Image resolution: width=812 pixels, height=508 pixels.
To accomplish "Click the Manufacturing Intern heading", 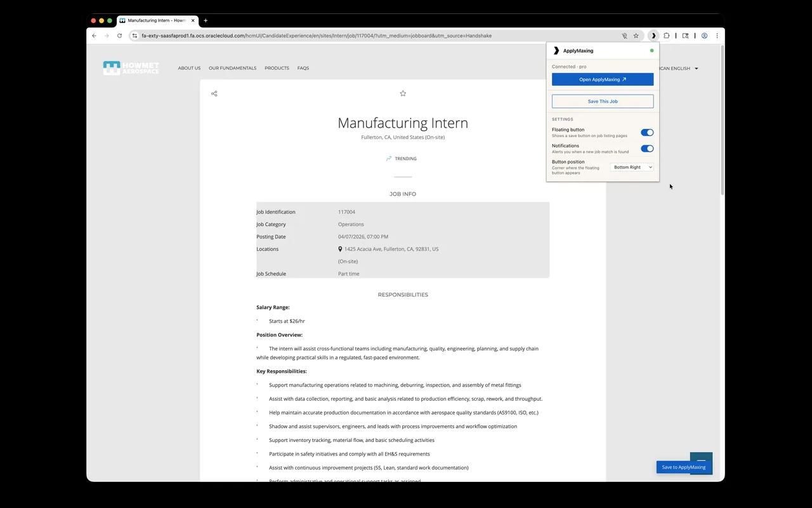I will [403, 123].
